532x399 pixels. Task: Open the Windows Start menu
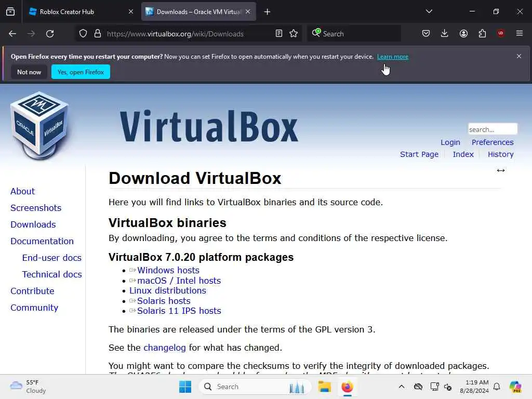(185, 387)
